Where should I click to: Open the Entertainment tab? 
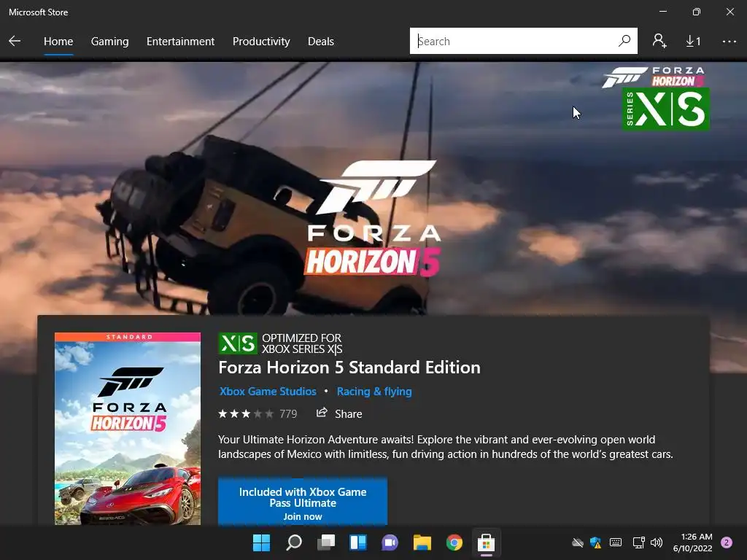point(181,42)
